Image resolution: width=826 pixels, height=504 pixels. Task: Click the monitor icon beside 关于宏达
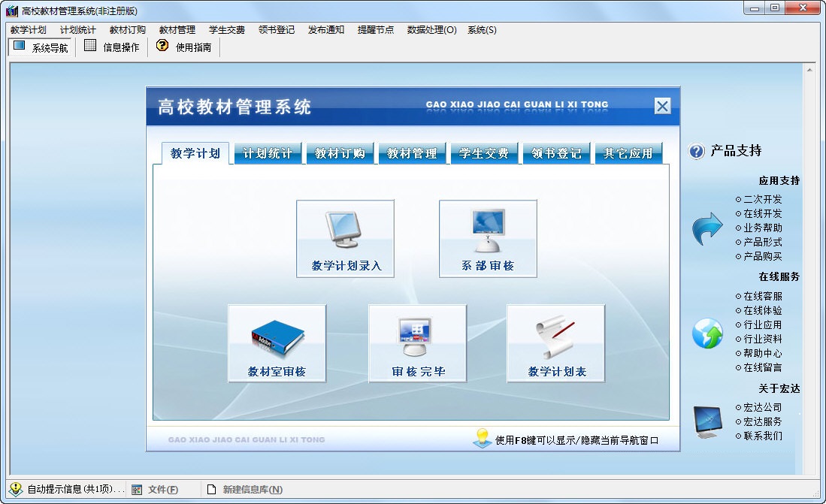(707, 422)
